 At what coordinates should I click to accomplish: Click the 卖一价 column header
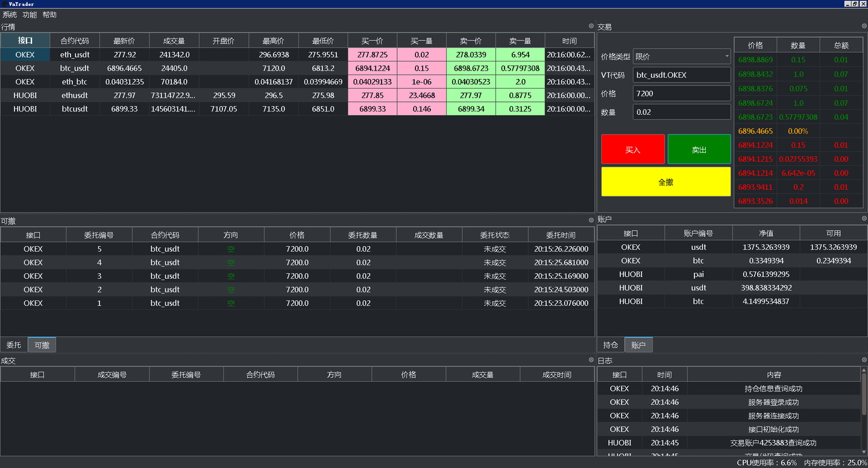[471, 41]
